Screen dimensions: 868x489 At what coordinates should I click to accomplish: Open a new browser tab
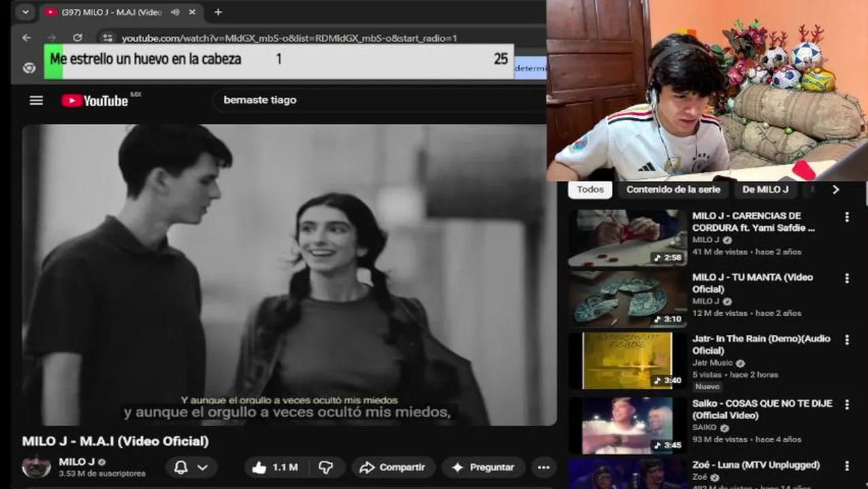(x=218, y=12)
